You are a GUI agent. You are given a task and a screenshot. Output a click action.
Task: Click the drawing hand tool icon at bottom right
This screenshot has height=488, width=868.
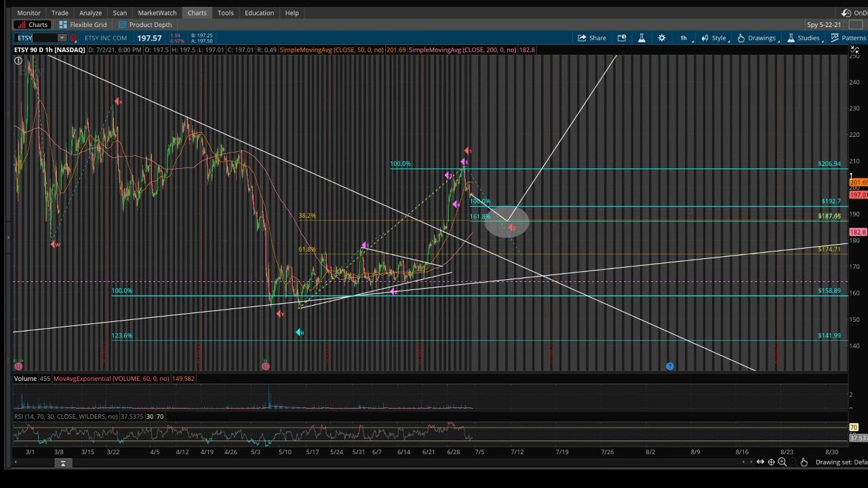(804, 462)
